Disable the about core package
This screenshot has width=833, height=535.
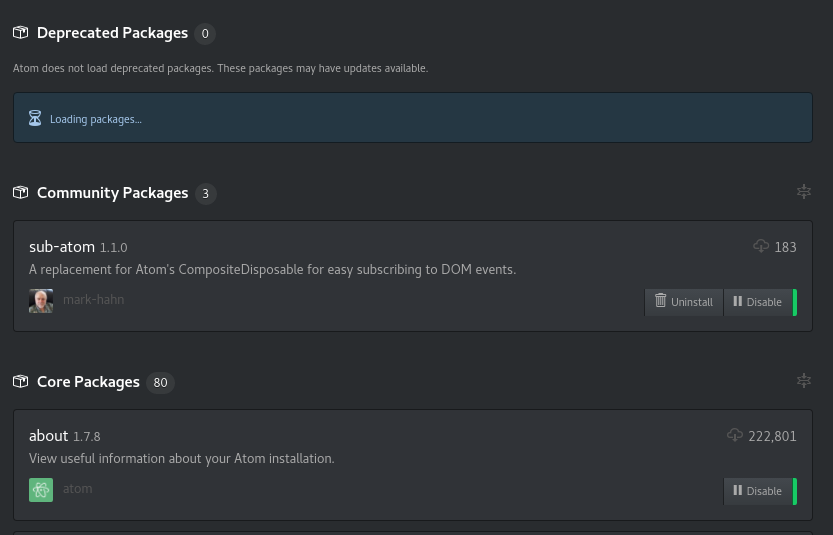click(758, 491)
